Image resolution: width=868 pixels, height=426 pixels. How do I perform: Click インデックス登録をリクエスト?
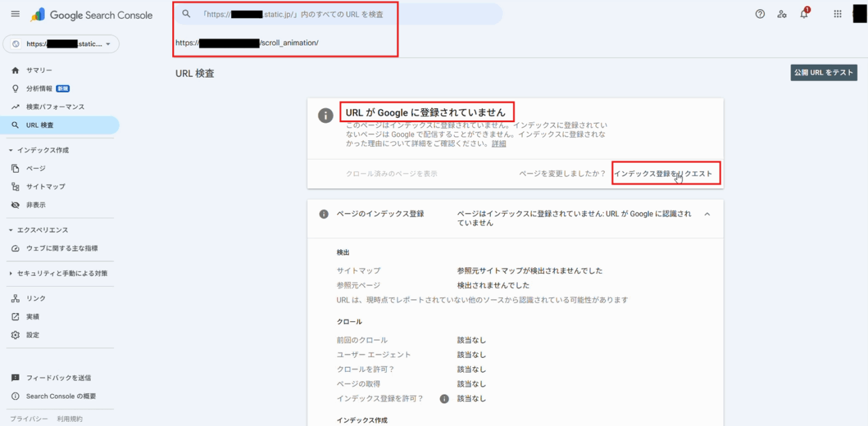tap(663, 174)
